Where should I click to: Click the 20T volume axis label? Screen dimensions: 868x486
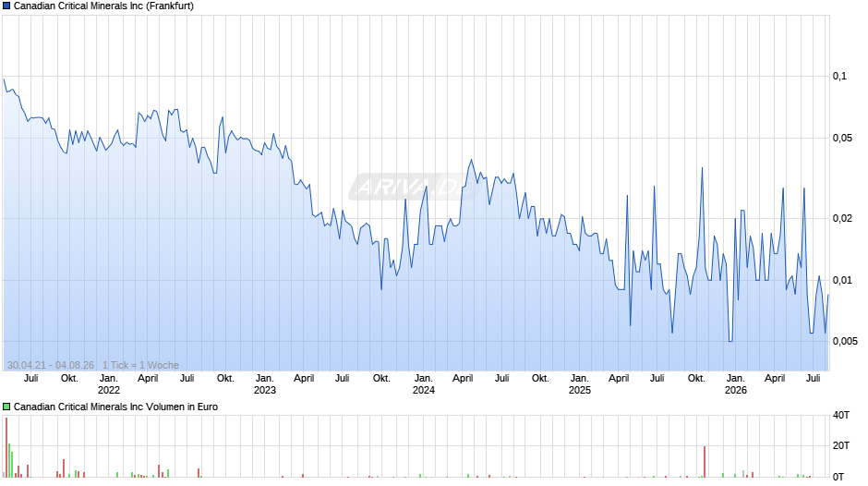tap(841, 445)
